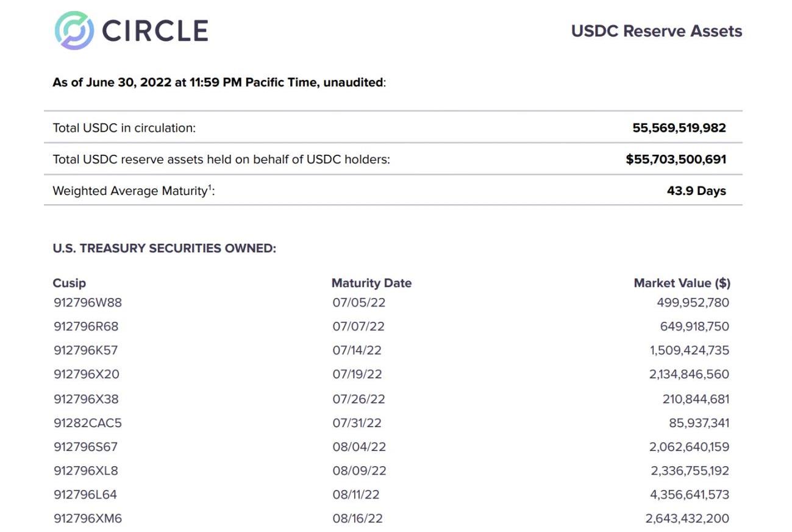Click the Circle logo icon

(74, 30)
